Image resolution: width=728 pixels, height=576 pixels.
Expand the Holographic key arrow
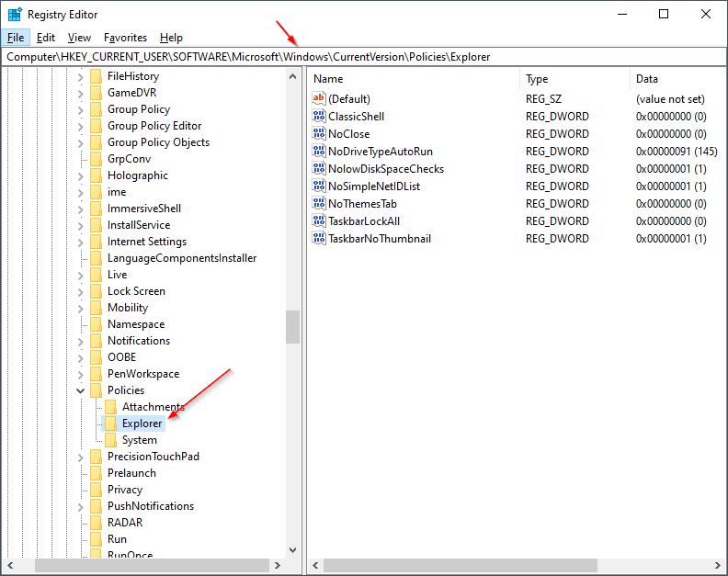tap(81, 175)
